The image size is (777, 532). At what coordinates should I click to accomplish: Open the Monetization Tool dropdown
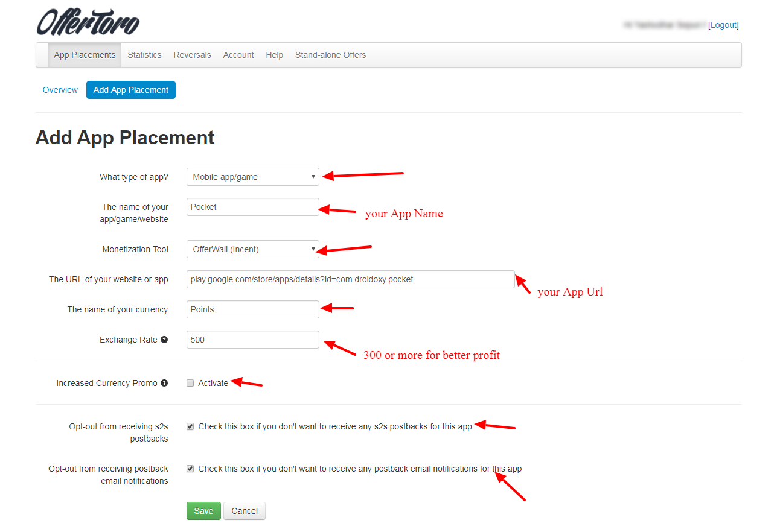[252, 249]
